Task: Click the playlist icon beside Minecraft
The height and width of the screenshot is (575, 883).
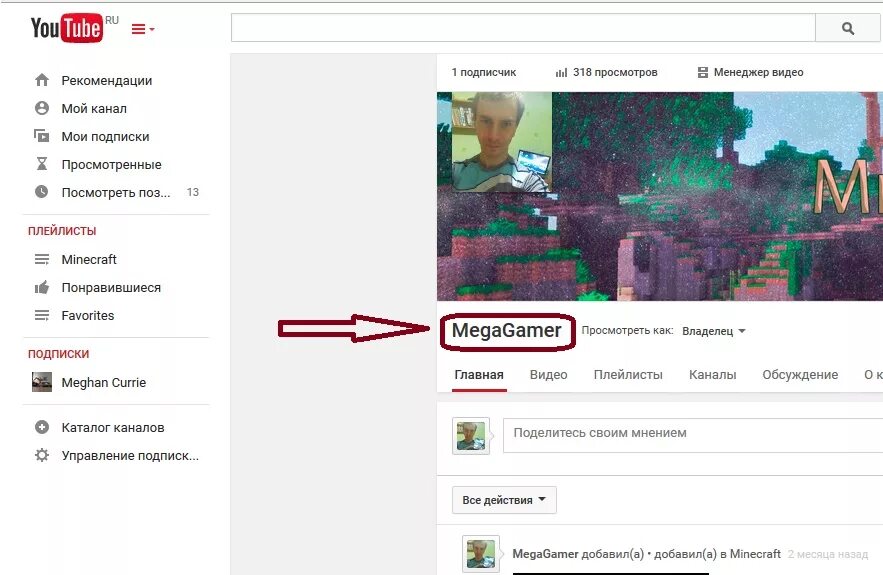Action: pos(42,259)
